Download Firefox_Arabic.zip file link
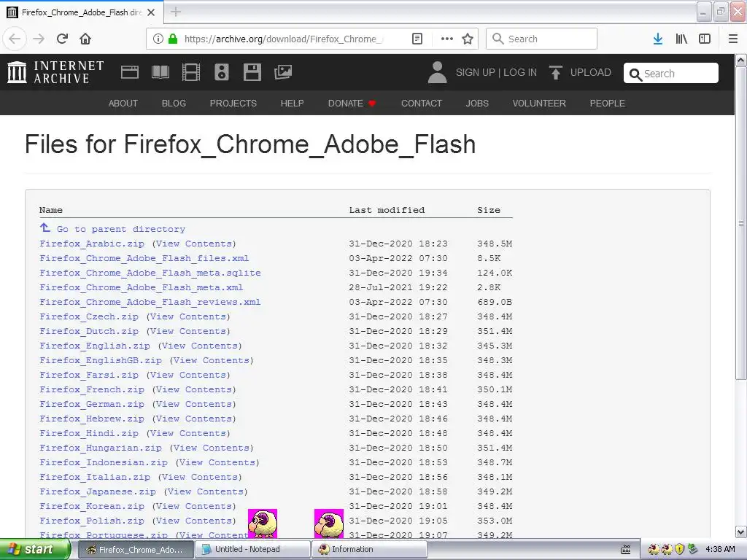 click(x=92, y=244)
